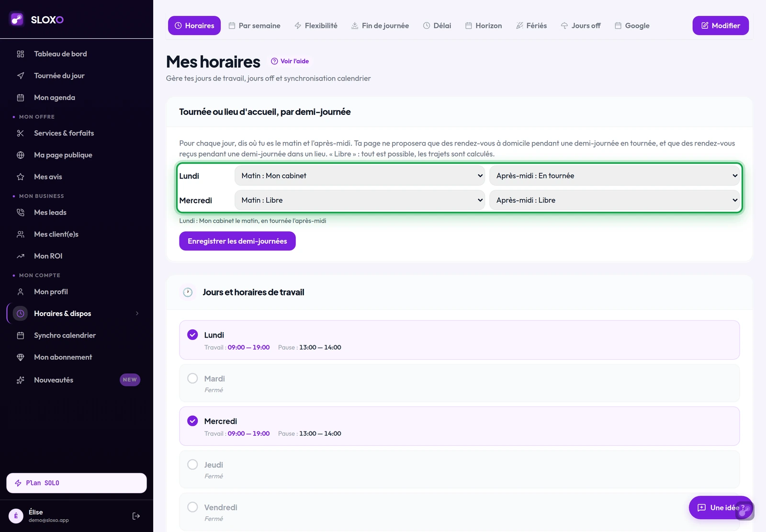This screenshot has height=532, width=766.
Task: Click the Services & forfaits scissors icon
Action: coord(21,133)
